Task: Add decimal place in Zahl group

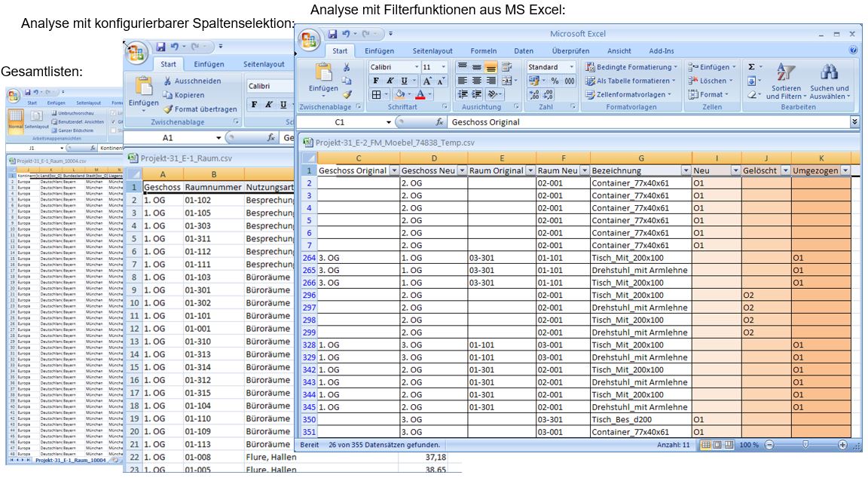Action: tap(533, 95)
